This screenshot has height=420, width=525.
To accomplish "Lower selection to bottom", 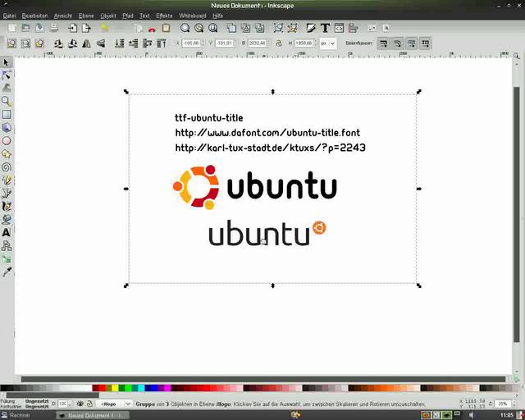I will click(119, 44).
